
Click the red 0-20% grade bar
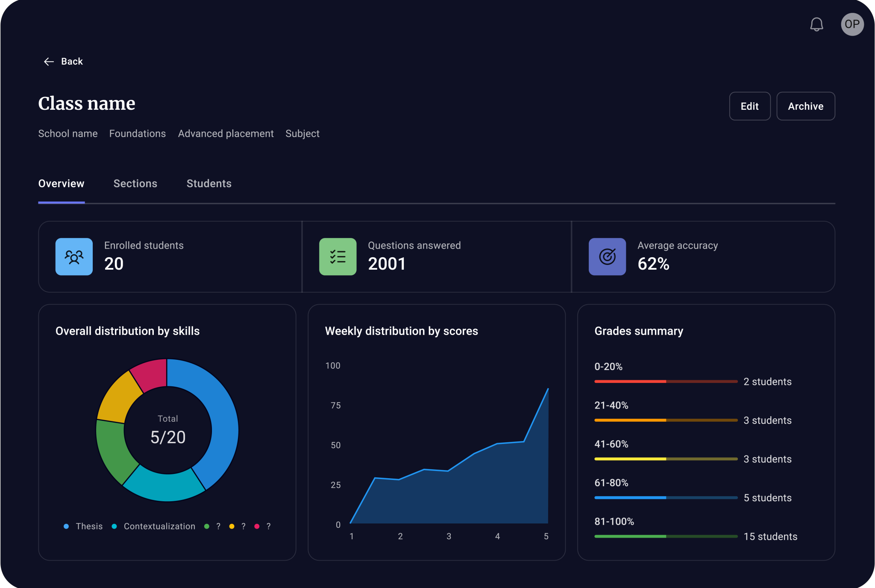tap(630, 381)
